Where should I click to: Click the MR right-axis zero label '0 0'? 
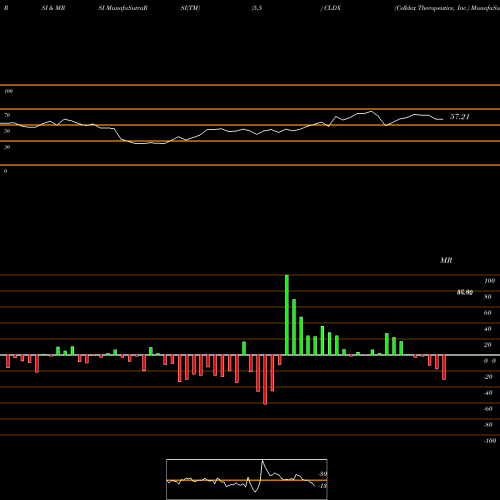490,361
